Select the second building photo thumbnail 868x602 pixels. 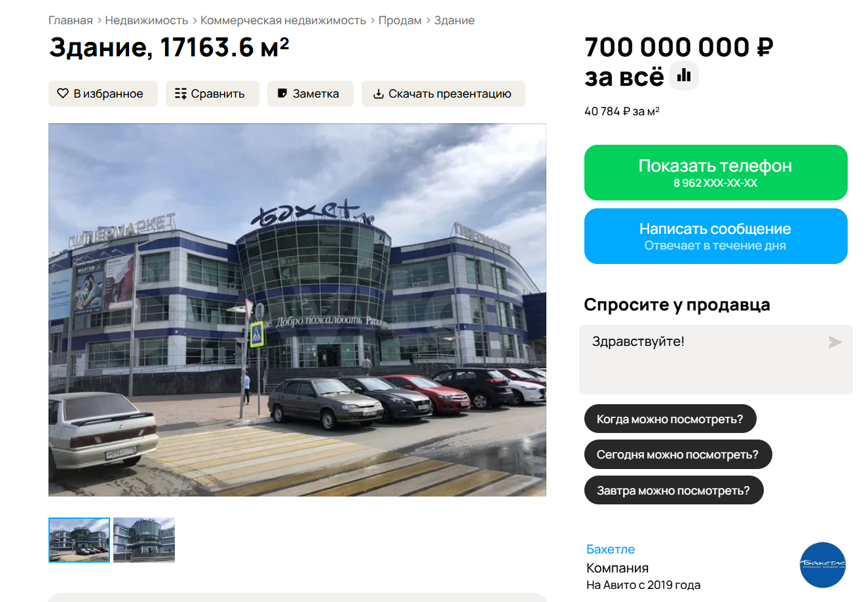point(144,540)
